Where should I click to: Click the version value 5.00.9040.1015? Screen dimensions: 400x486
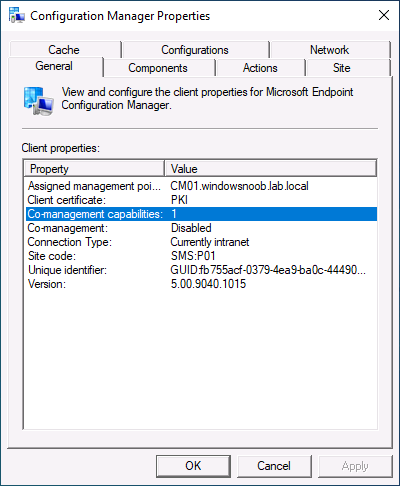click(x=208, y=284)
